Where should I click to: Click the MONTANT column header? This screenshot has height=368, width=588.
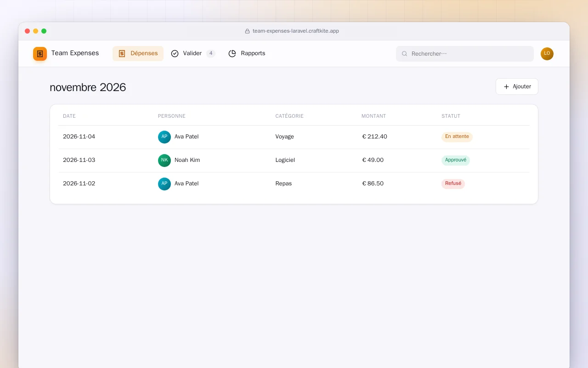coord(374,116)
